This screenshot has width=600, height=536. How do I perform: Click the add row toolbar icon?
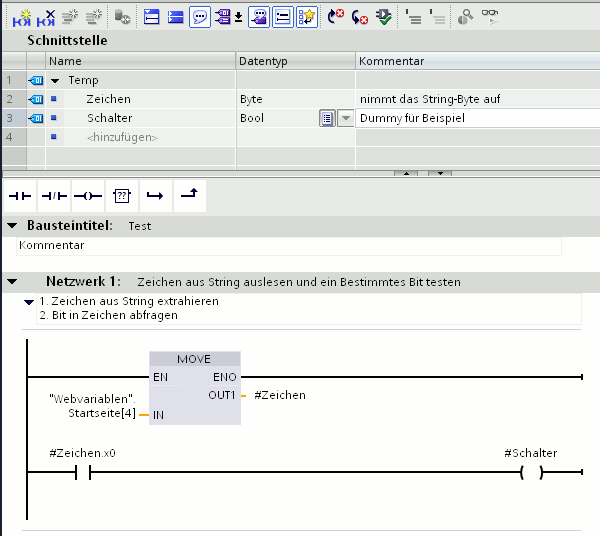[x=94, y=17]
